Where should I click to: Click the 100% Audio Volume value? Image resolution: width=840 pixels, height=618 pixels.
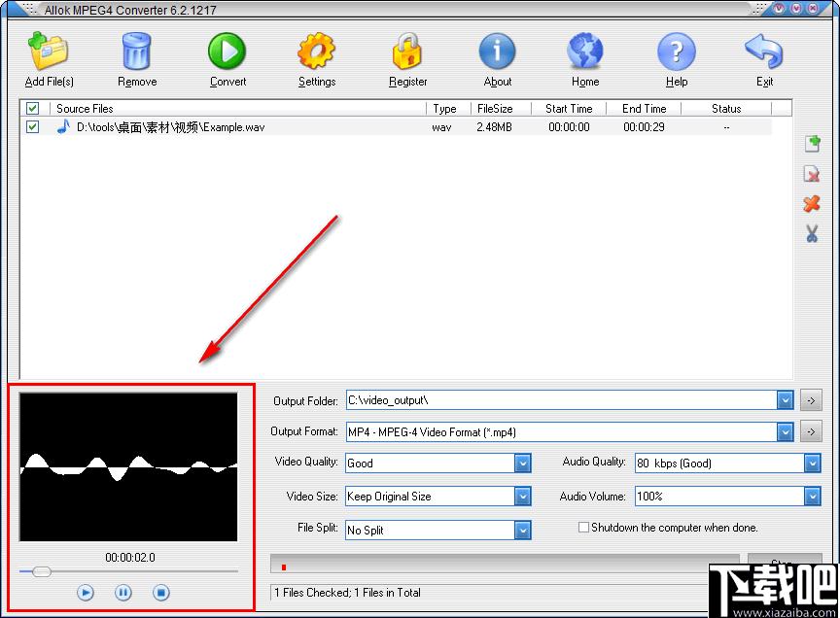pyautogui.click(x=649, y=497)
